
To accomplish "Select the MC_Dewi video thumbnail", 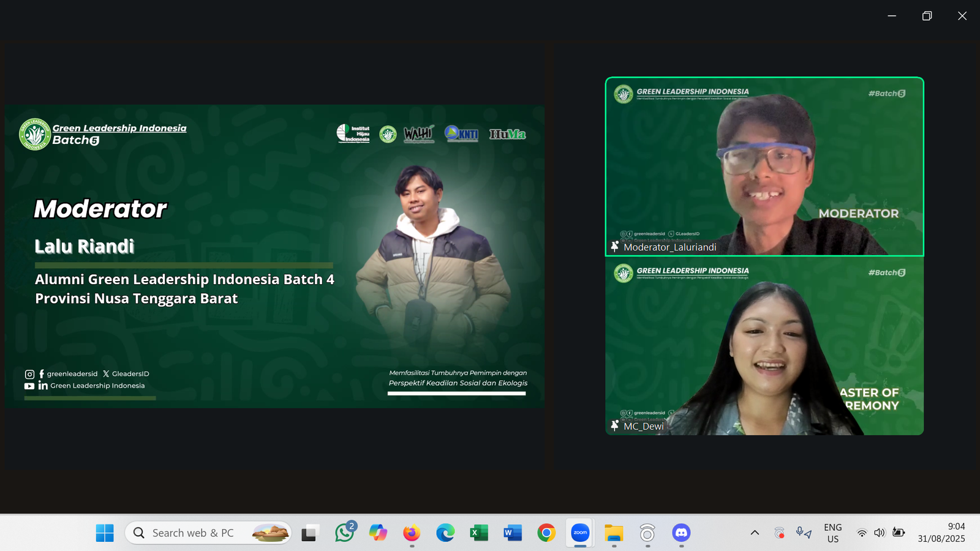I will click(x=764, y=346).
